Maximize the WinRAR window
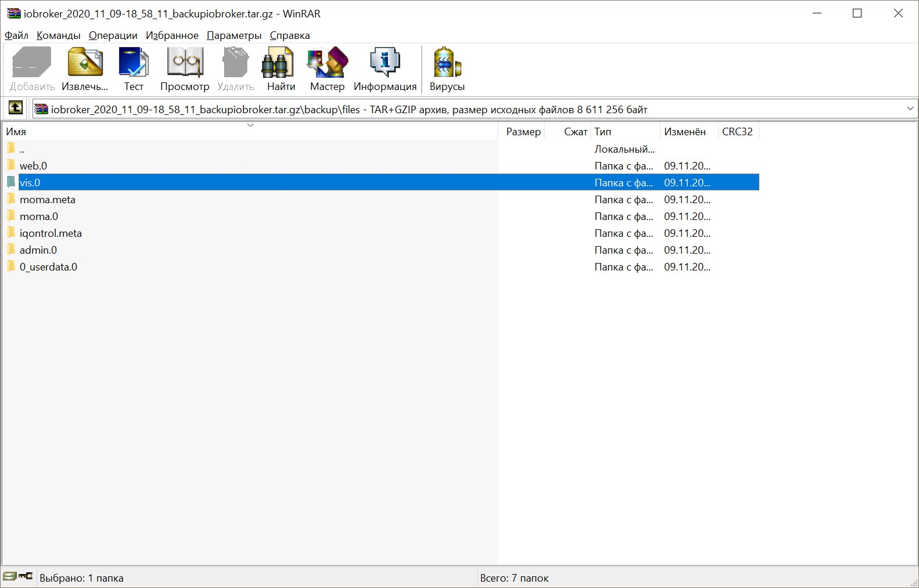This screenshot has width=919, height=588. (x=857, y=13)
